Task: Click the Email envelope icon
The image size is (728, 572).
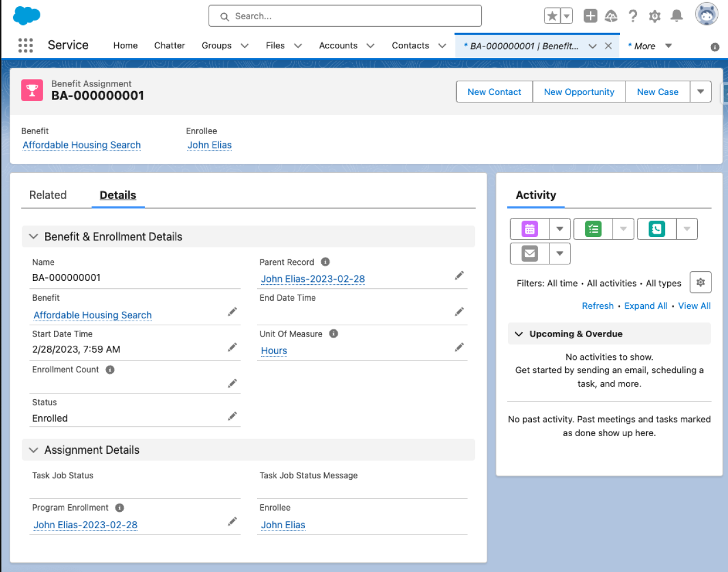Action: tap(530, 254)
